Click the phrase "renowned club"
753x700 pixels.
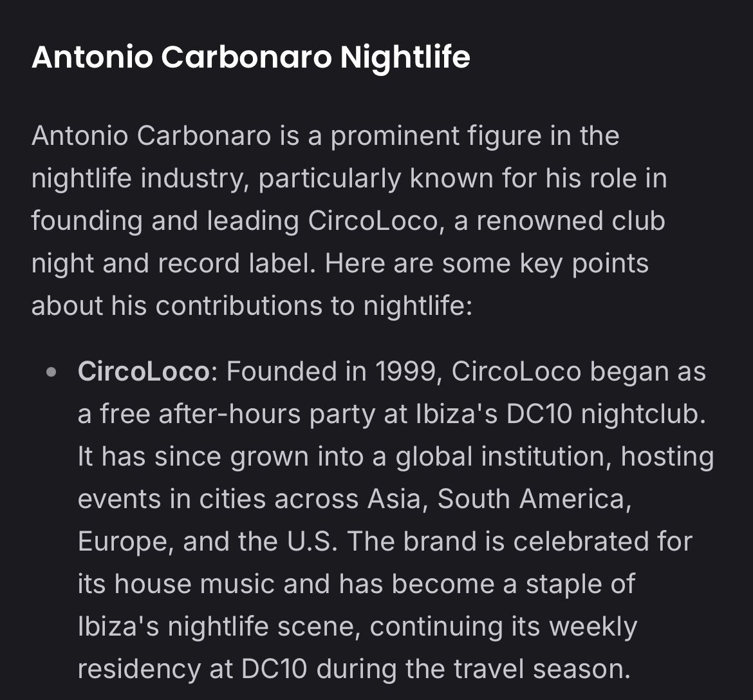pos(570,222)
